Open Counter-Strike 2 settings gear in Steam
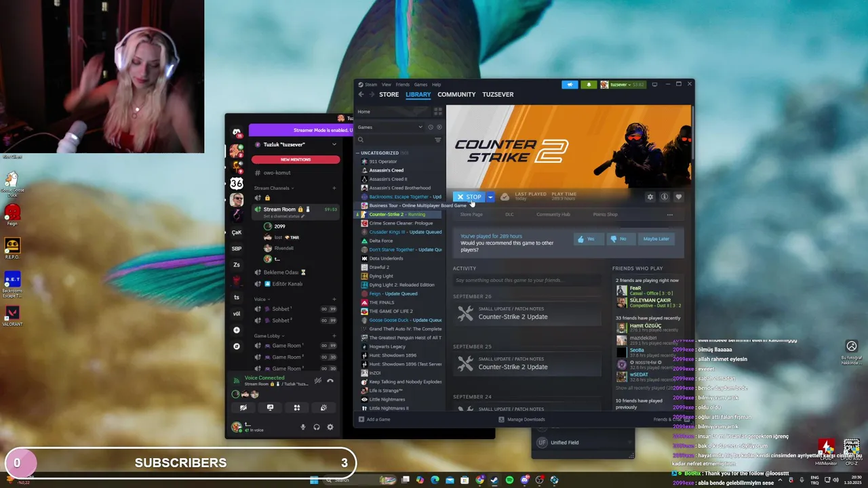The height and width of the screenshot is (488, 868). (650, 197)
